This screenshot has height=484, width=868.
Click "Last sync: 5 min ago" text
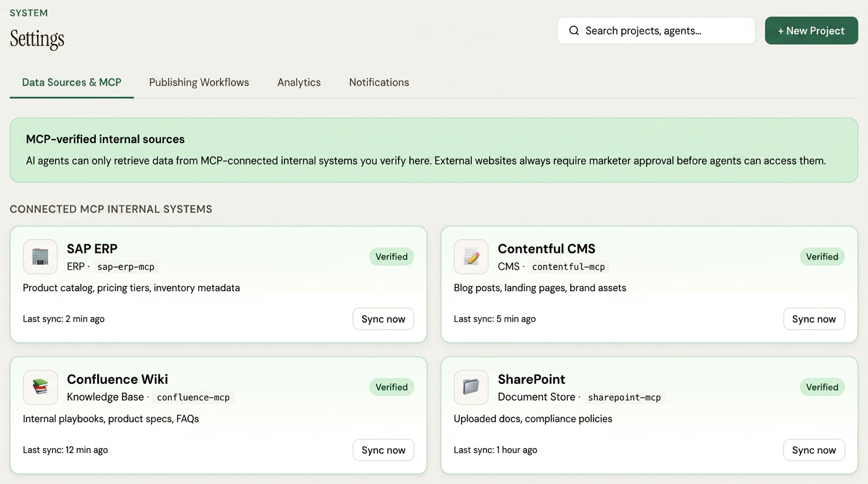(495, 319)
